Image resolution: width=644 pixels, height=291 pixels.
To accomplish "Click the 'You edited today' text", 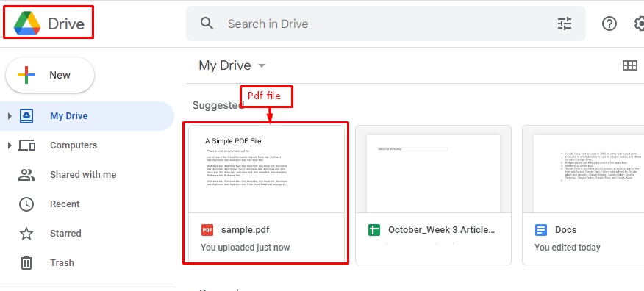I will (568, 248).
